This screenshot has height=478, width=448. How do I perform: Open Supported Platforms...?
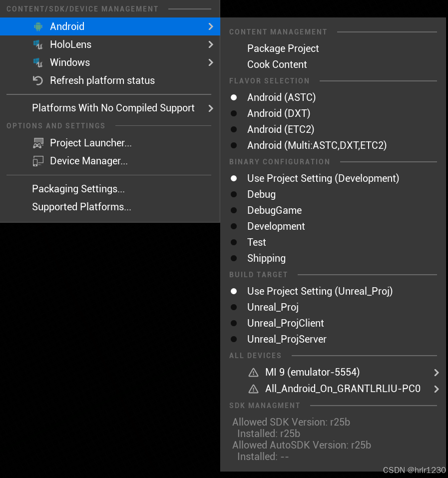coord(110,207)
